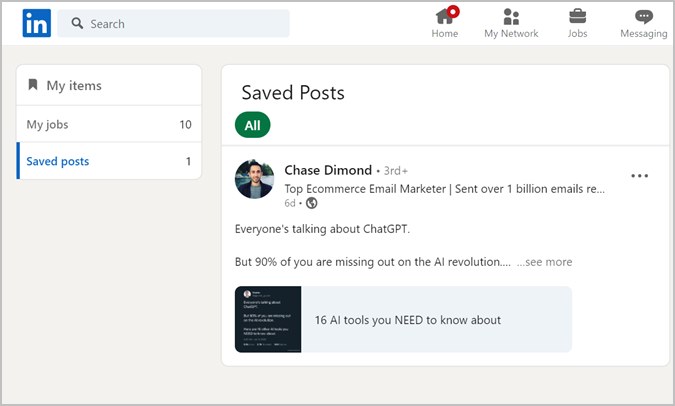Click the search magnifier icon
This screenshot has width=675, height=406.
pos(77,23)
